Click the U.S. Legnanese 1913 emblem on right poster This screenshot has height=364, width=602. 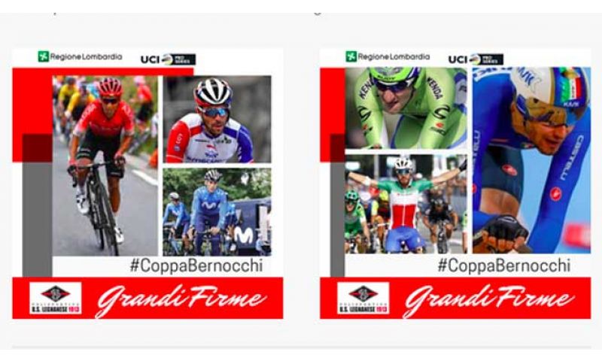coord(363,298)
